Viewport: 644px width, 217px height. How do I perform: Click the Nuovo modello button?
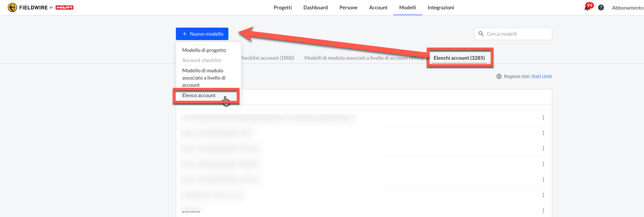[x=202, y=34]
